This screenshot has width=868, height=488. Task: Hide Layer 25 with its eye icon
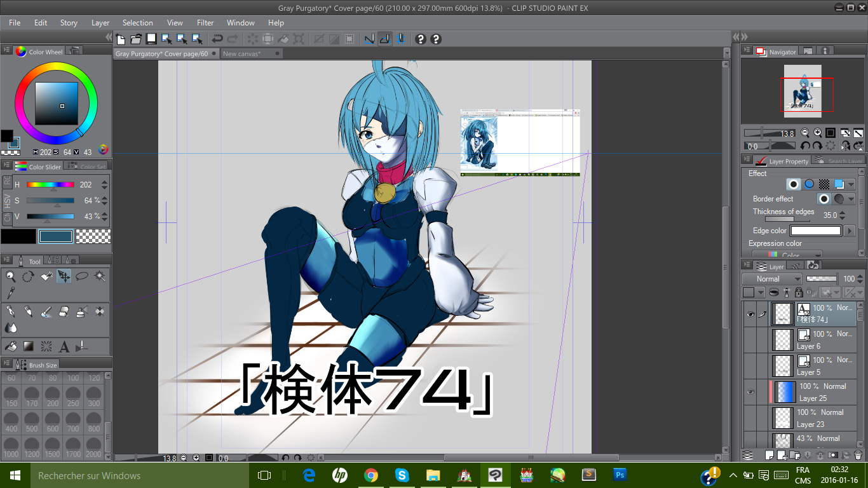[x=750, y=392]
